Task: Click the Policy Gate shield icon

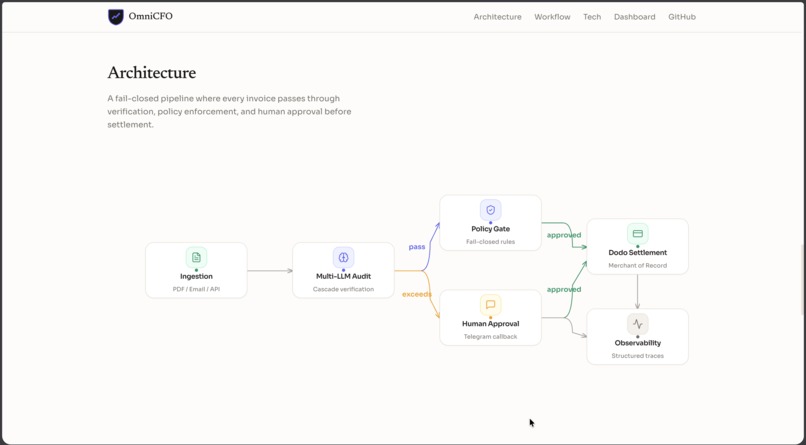Action: (490, 210)
